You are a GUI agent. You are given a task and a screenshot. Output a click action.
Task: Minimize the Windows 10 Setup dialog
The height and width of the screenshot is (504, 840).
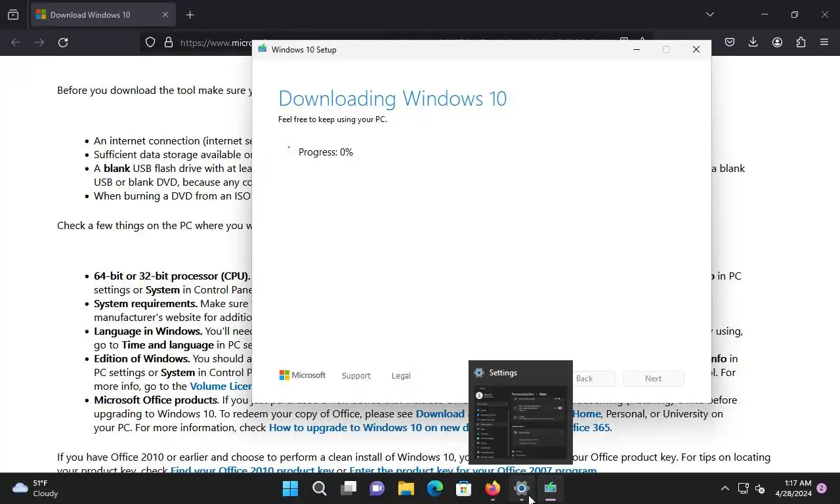click(636, 49)
